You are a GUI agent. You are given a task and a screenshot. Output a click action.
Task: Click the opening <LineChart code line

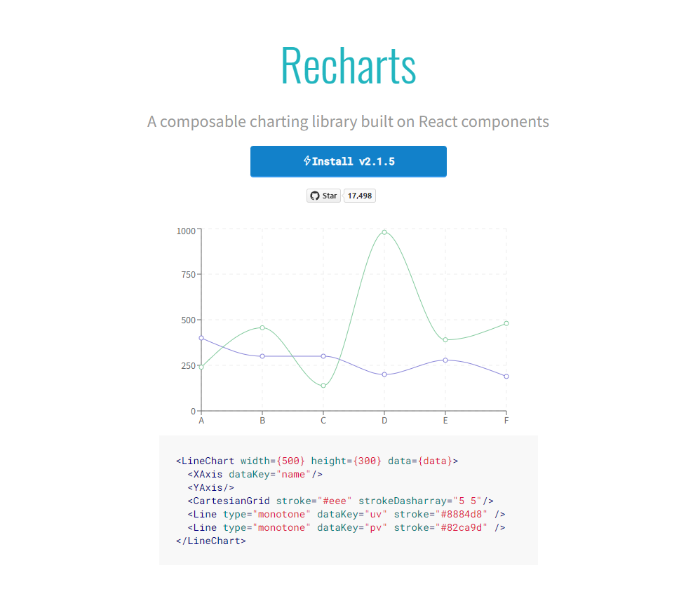[x=317, y=461]
